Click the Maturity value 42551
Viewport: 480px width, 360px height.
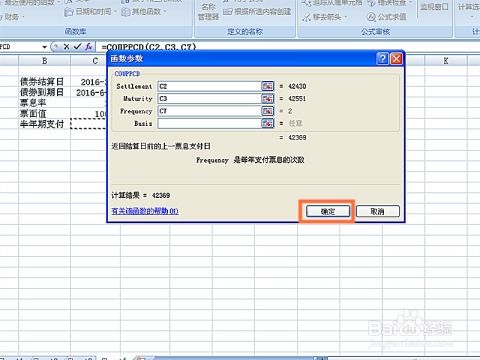click(x=297, y=99)
